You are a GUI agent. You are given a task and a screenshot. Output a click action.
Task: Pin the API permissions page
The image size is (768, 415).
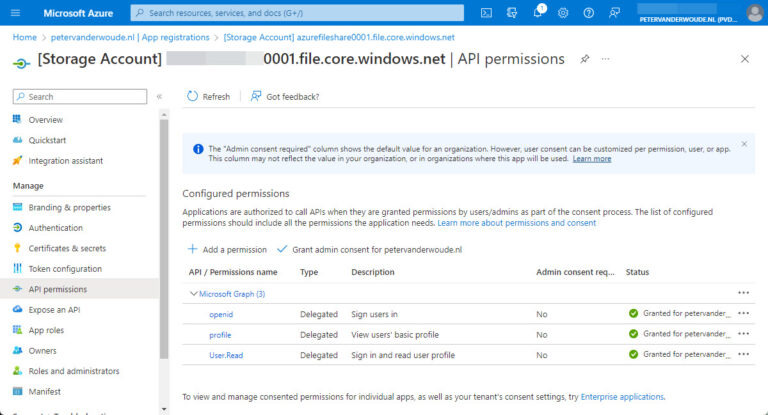coord(585,59)
